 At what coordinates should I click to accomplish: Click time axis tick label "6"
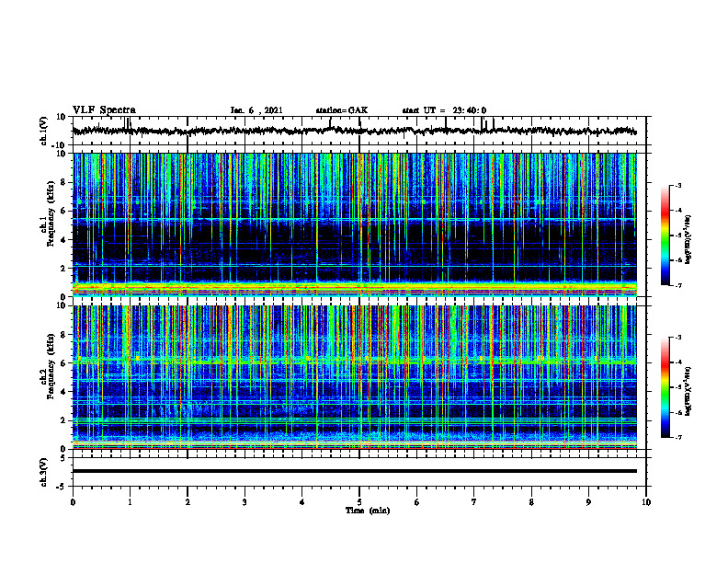coord(416,502)
